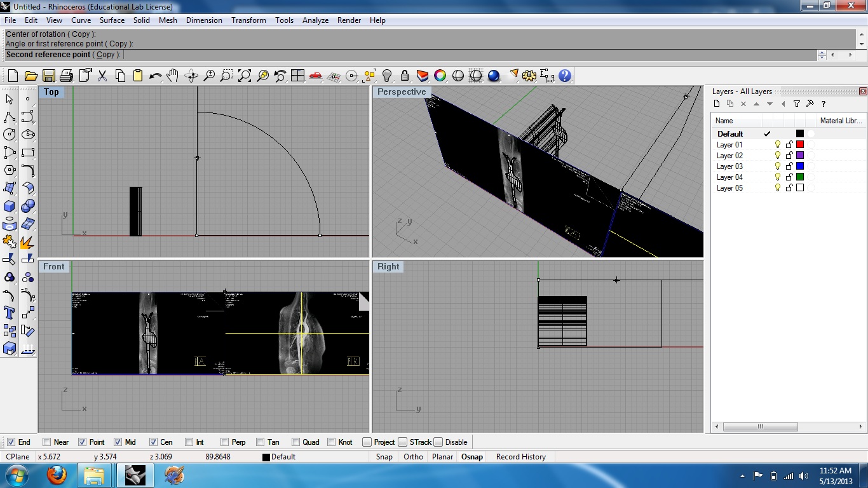
Task: Select the Pan hand tool
Action: pyautogui.click(x=173, y=76)
